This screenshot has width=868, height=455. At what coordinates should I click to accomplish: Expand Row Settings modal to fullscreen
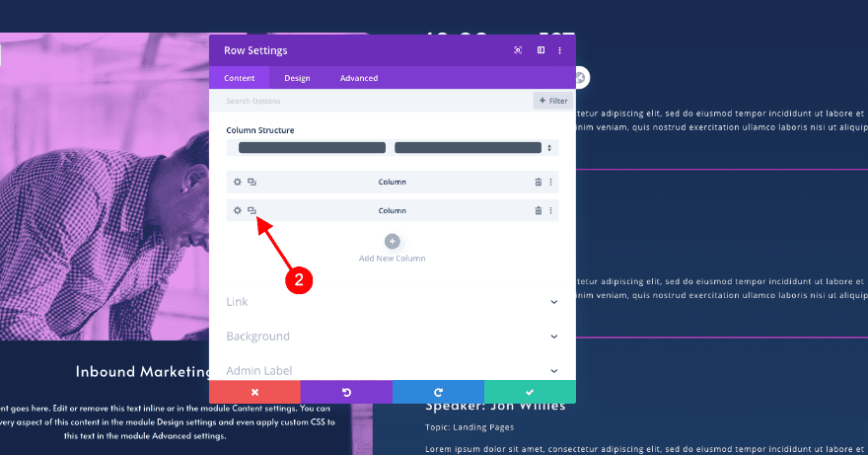pyautogui.click(x=518, y=50)
